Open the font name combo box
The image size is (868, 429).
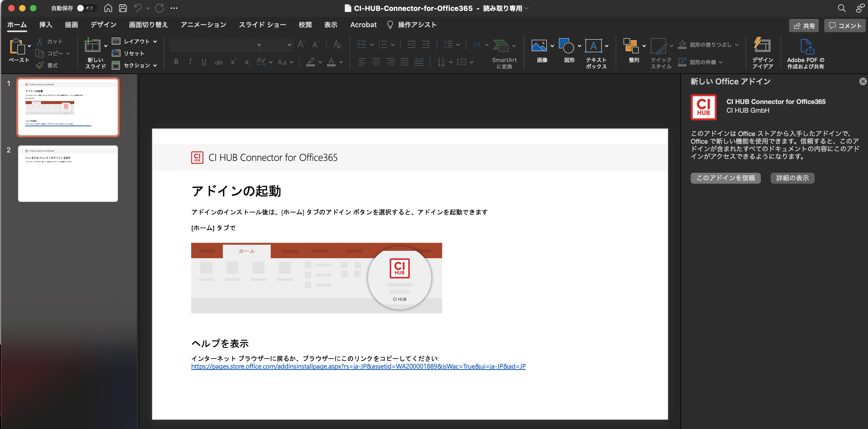(216, 45)
